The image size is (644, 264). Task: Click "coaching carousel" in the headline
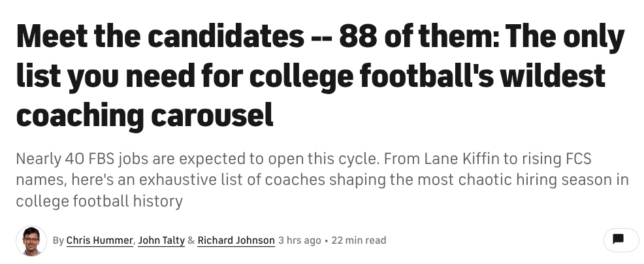144,115
